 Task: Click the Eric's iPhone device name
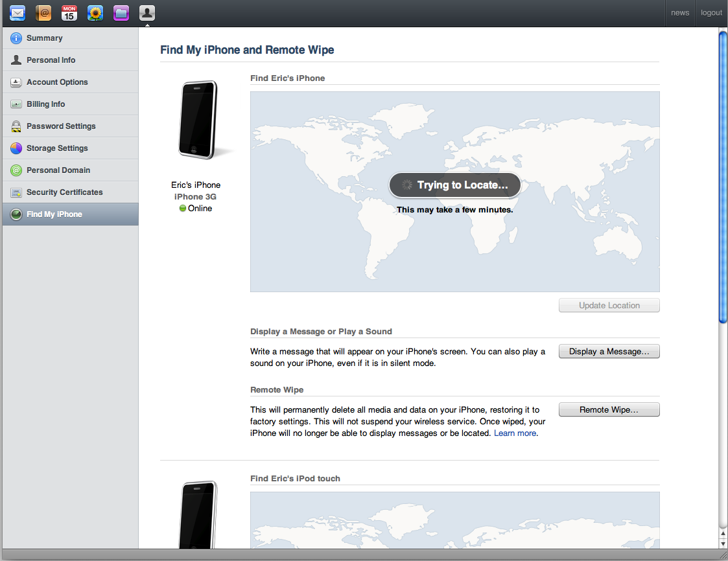(196, 185)
